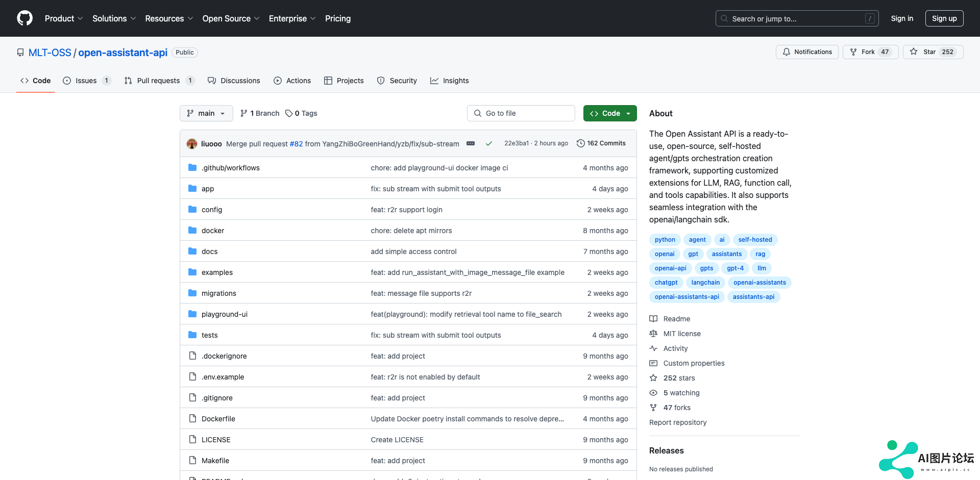Select the Code tab
The height and width of the screenshot is (480, 980).
[x=36, y=81]
